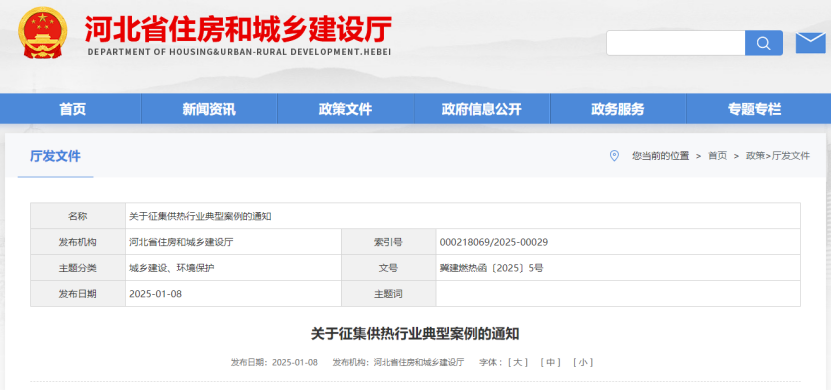831x390 pixels.
Task: Open the 政策文件 navigation item
Action: tap(345, 109)
